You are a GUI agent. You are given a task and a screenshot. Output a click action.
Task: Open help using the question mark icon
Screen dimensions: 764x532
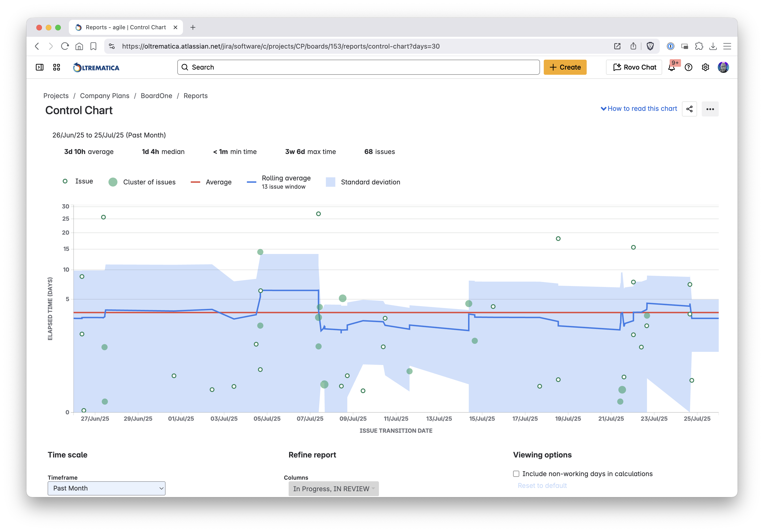[689, 67]
